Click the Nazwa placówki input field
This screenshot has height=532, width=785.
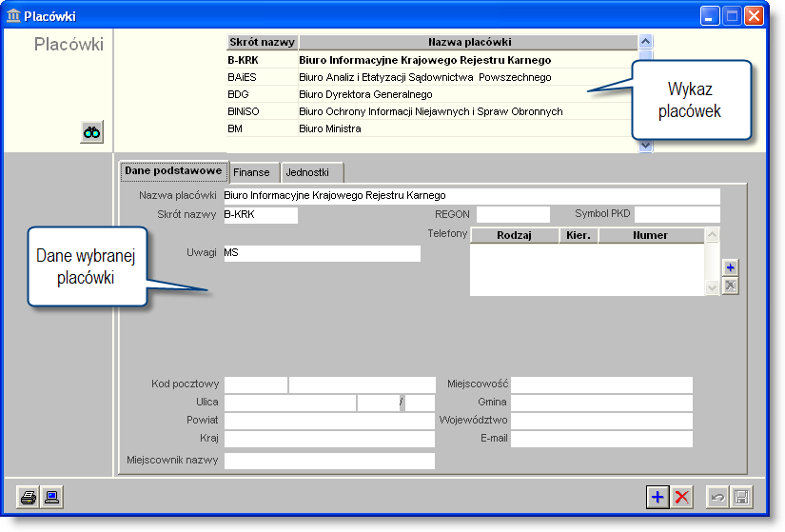(472, 196)
